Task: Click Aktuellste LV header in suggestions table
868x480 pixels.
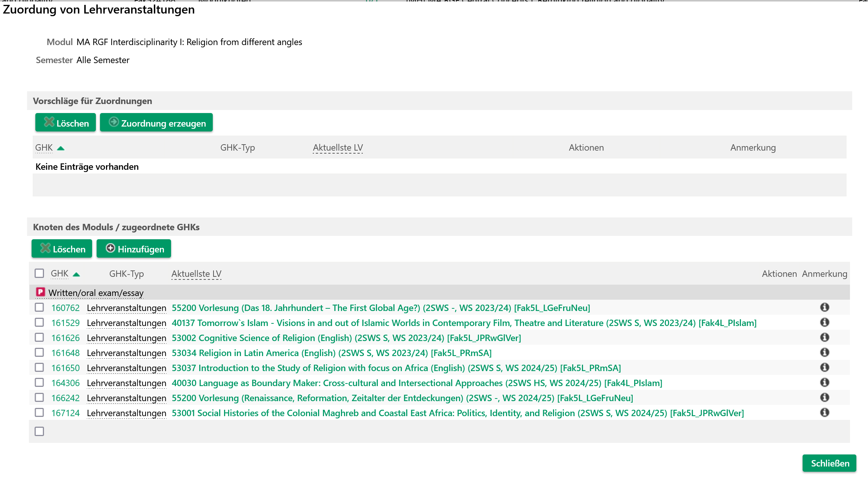Action: point(338,148)
